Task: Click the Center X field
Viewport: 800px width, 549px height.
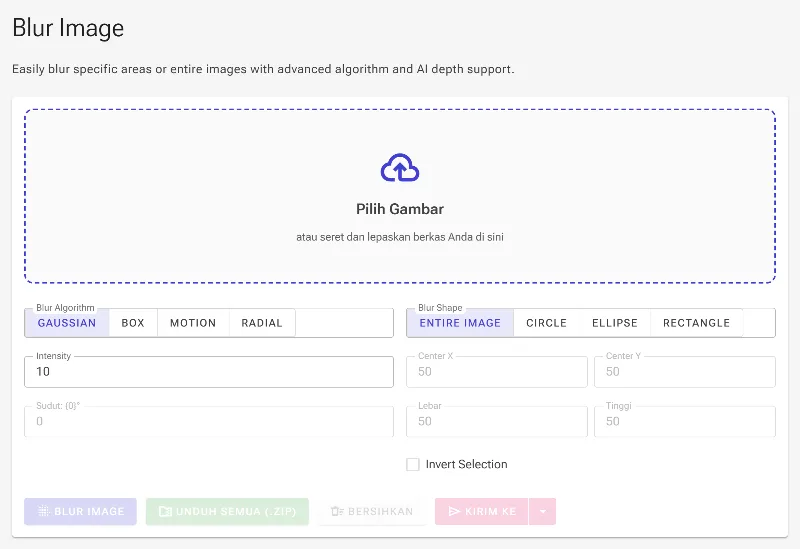Action: tap(497, 371)
